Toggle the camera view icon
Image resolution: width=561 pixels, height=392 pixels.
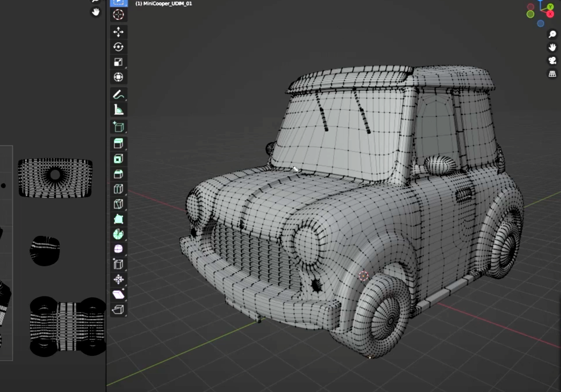click(552, 60)
